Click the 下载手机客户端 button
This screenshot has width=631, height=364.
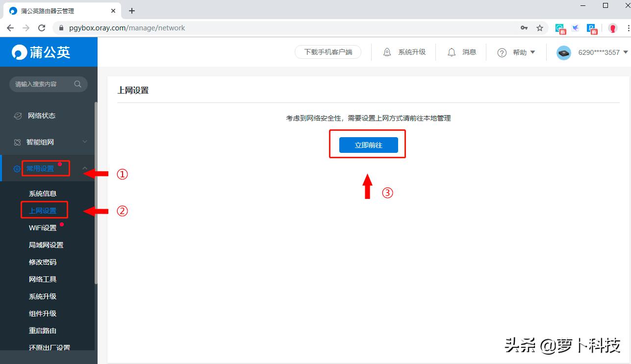pos(328,52)
